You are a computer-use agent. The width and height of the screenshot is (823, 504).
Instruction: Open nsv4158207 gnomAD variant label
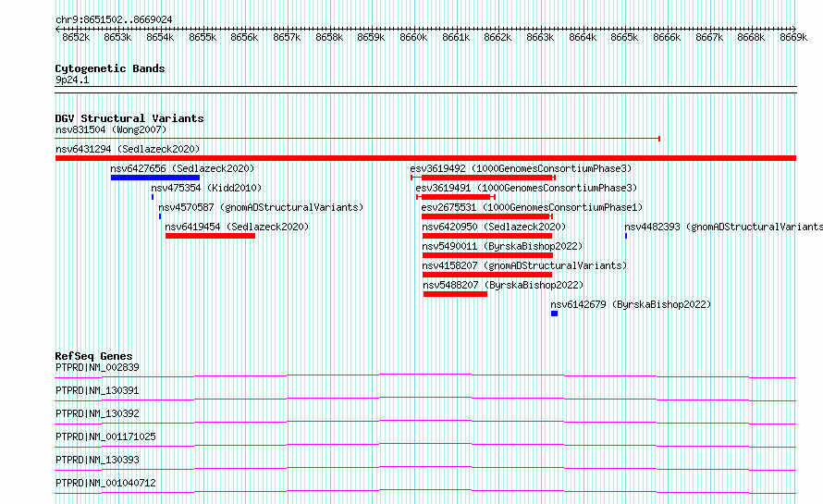pos(524,265)
